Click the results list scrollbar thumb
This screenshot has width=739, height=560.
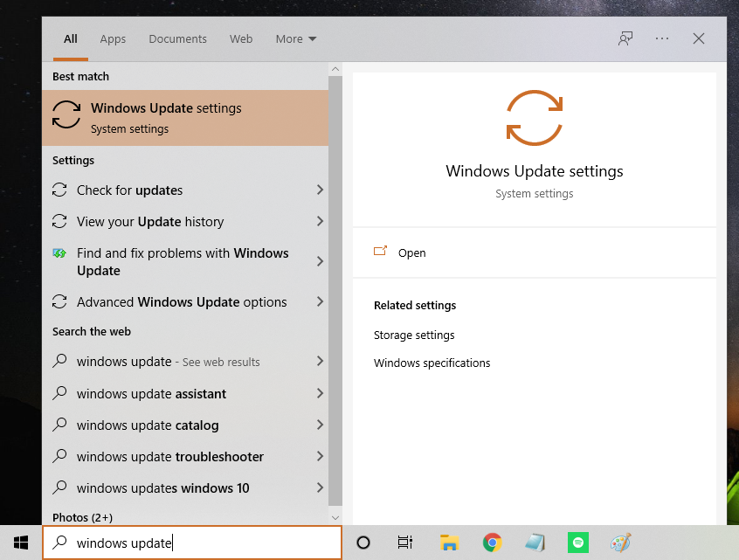(x=335, y=290)
